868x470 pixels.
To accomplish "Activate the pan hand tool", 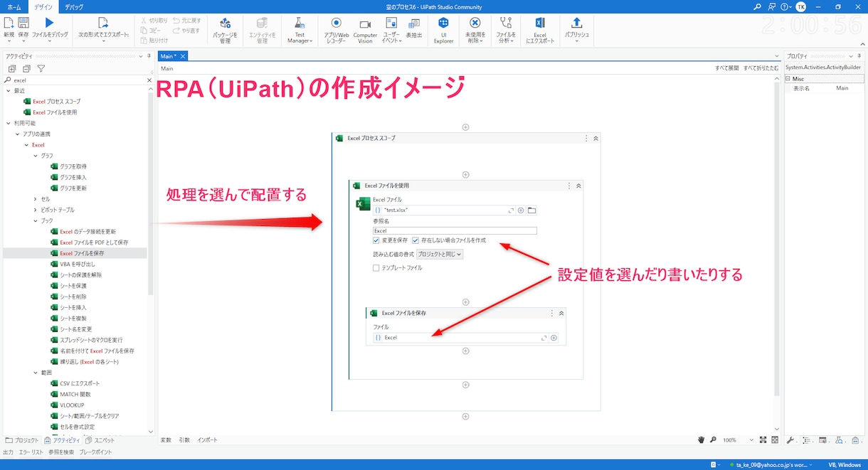I will pos(701,440).
